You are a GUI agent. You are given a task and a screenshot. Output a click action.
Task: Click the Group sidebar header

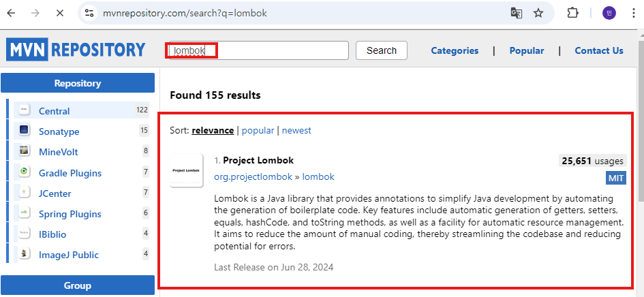[x=78, y=285]
